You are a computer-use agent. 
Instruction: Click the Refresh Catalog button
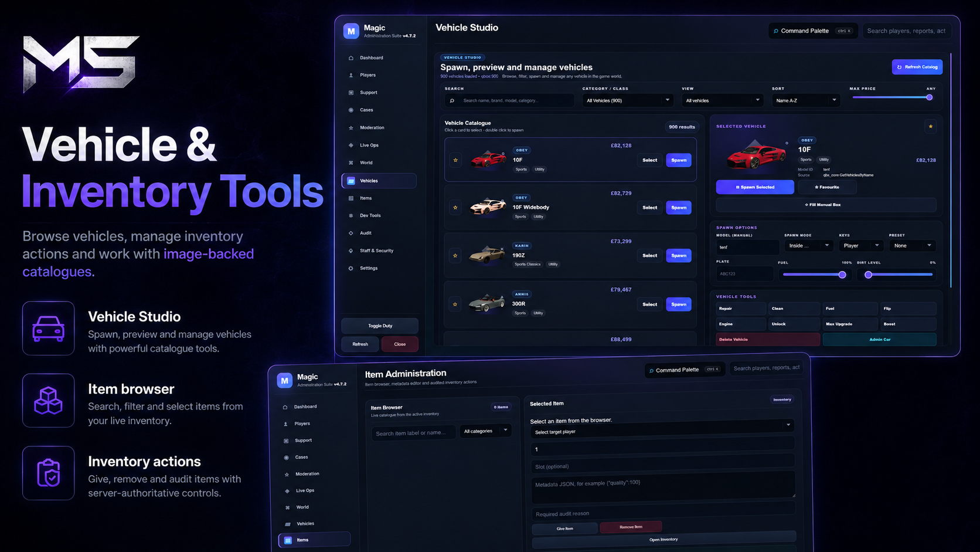coord(917,67)
